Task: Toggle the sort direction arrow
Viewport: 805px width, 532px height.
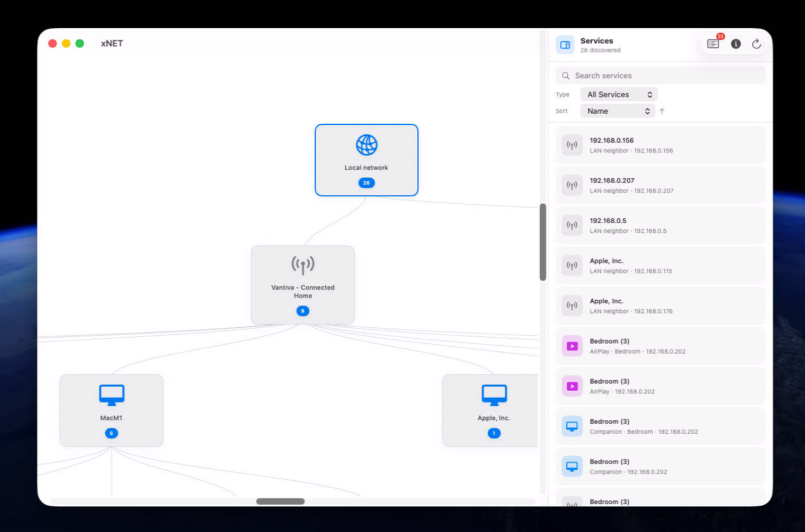Action: coord(662,111)
